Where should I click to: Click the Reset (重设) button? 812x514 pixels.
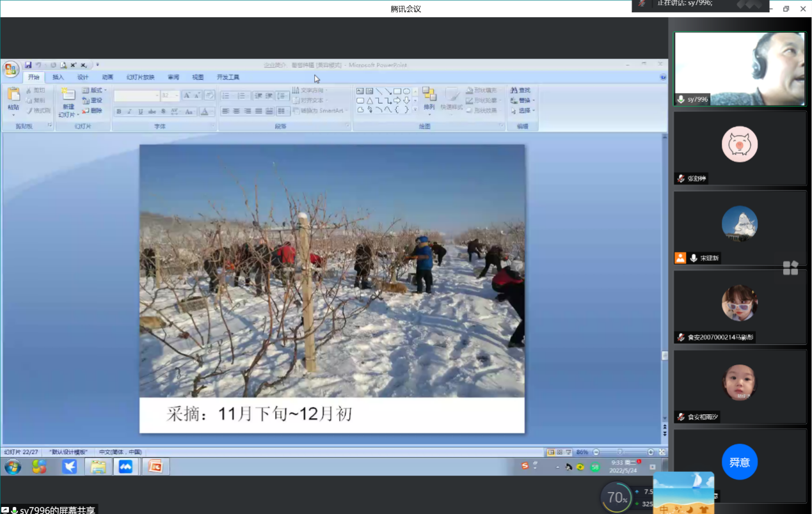[93, 100]
